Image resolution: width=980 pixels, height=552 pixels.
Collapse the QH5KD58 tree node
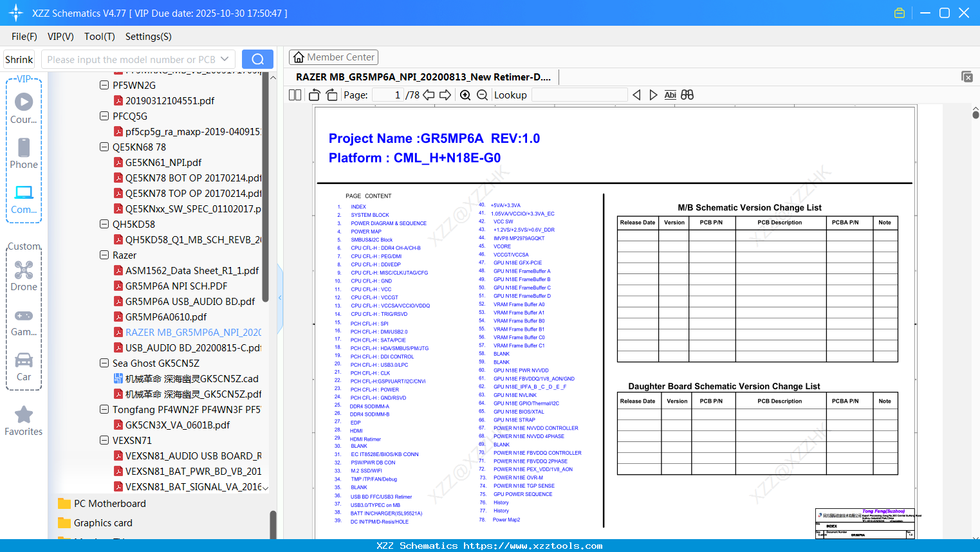tap(104, 224)
